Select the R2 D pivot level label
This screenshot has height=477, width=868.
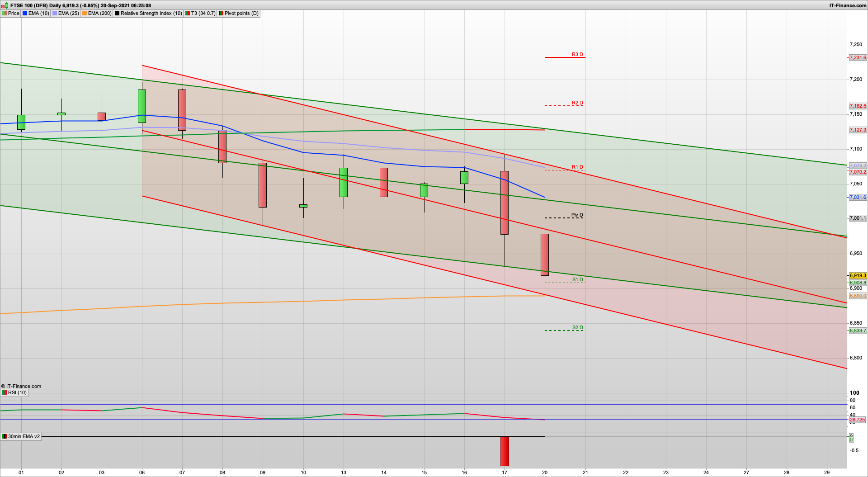pyautogui.click(x=577, y=103)
